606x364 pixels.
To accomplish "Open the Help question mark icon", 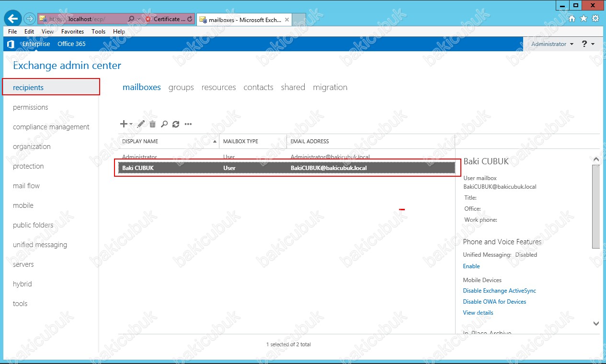I will point(584,44).
